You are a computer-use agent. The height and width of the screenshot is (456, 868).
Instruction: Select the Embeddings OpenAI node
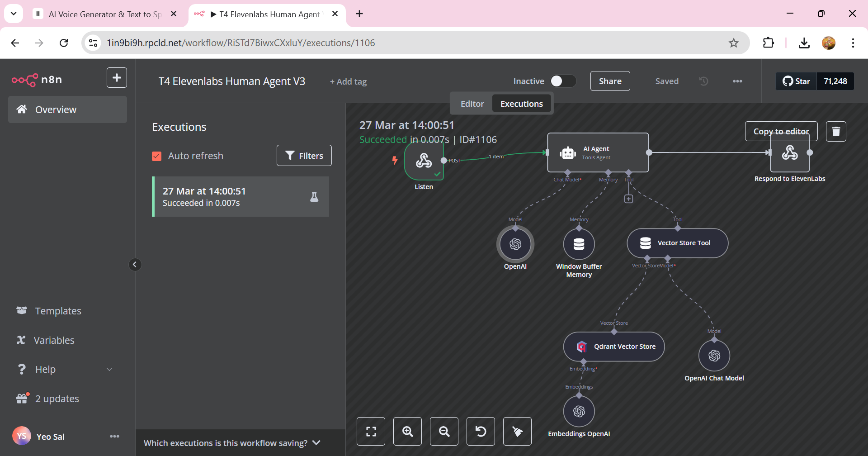click(579, 411)
